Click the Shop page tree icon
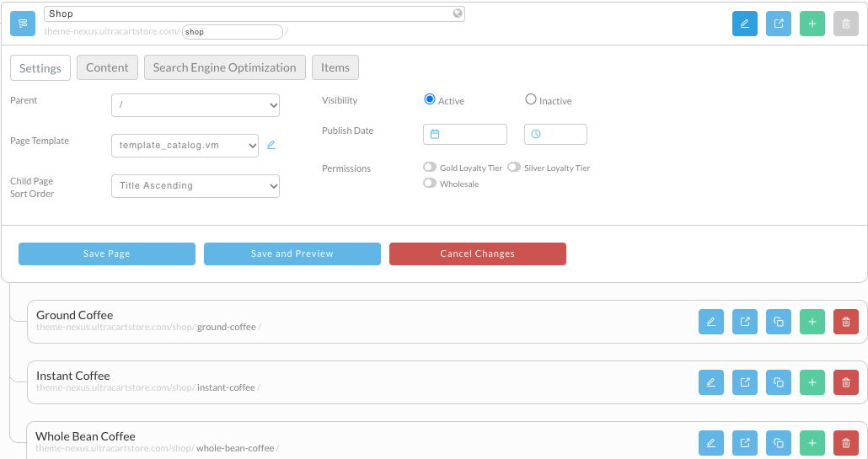 [23, 24]
